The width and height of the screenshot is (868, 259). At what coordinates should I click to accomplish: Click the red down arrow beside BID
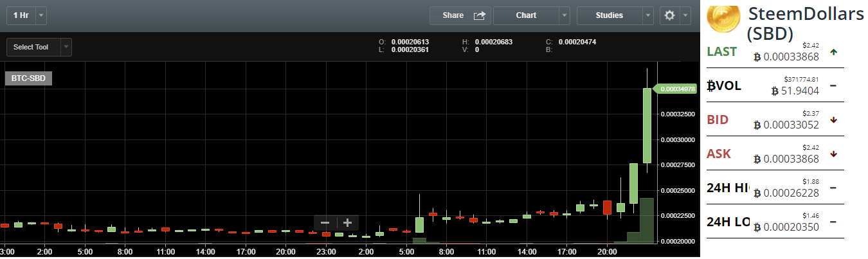pyautogui.click(x=834, y=120)
